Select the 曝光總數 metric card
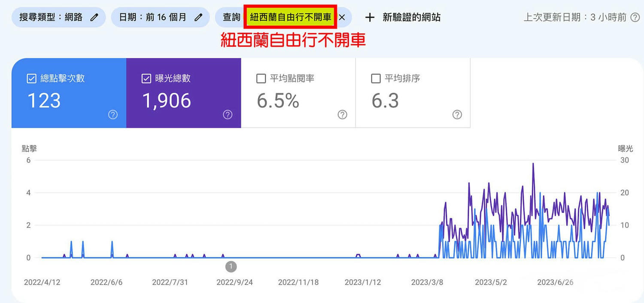 184,93
